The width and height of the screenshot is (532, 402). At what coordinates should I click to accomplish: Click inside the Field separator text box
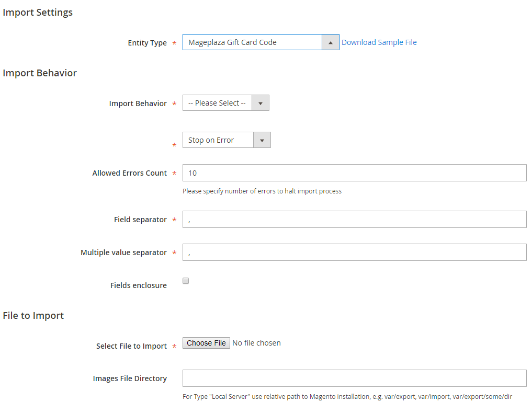(354, 220)
